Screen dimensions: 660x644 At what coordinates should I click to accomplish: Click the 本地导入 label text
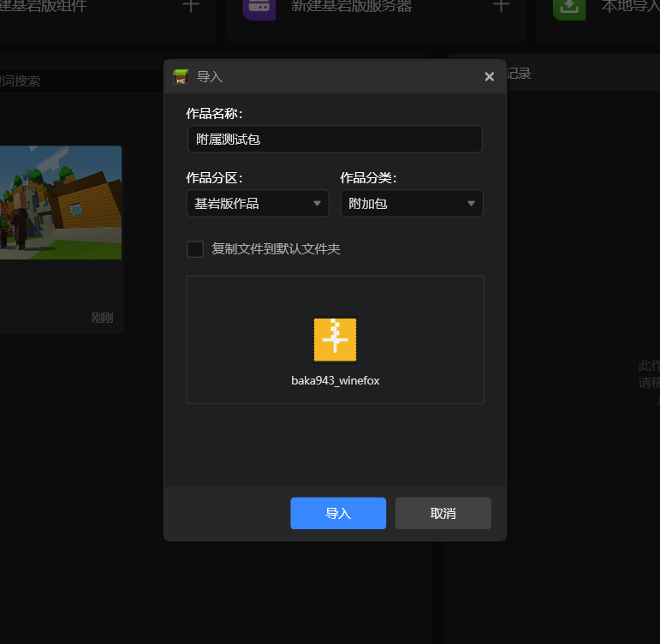(x=629, y=7)
